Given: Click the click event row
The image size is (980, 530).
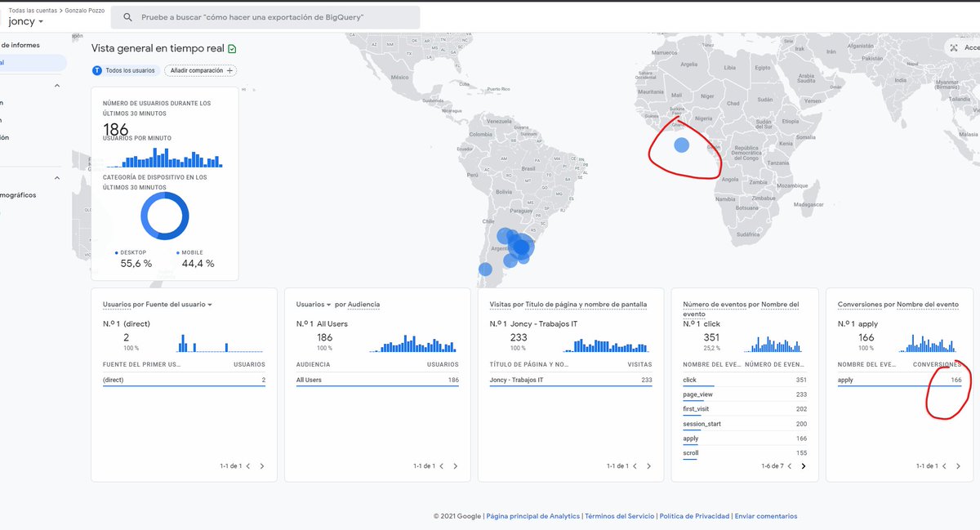Looking at the screenshot, I should click(745, 380).
